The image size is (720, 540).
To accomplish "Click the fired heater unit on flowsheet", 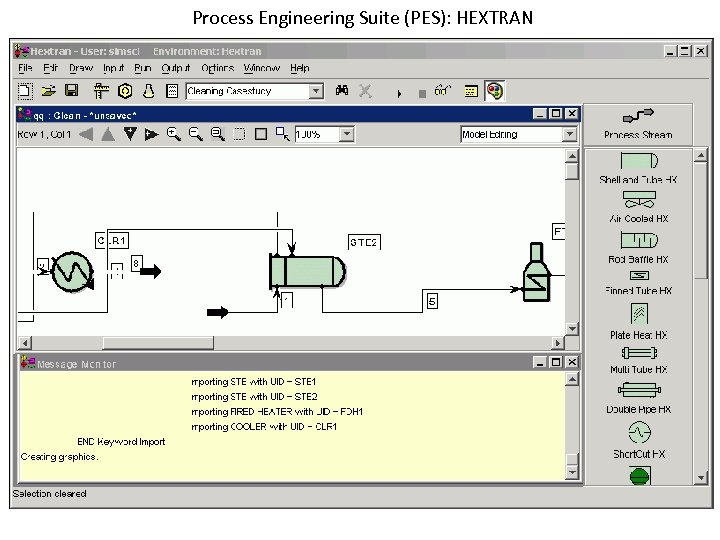I will tap(536, 272).
